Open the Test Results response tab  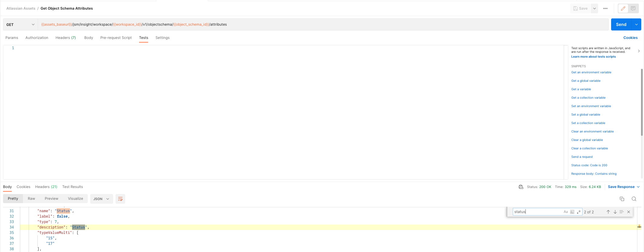point(72,187)
